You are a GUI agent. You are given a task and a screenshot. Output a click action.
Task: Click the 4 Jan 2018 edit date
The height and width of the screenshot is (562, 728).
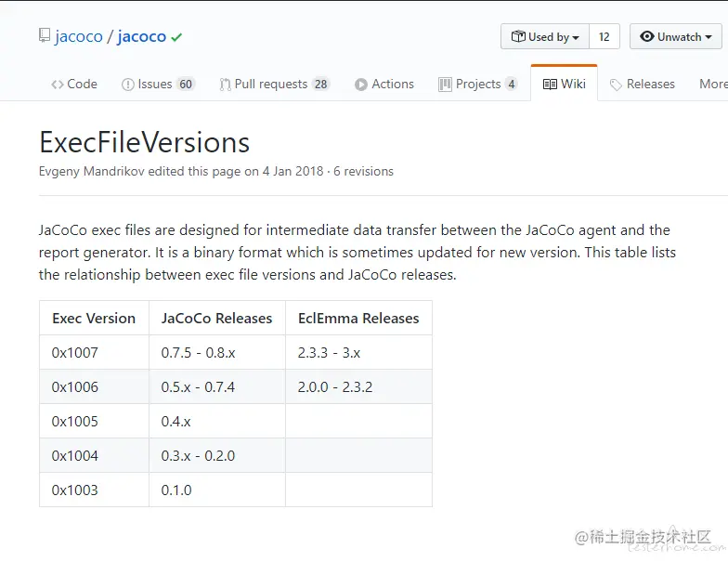pyautogui.click(x=293, y=171)
